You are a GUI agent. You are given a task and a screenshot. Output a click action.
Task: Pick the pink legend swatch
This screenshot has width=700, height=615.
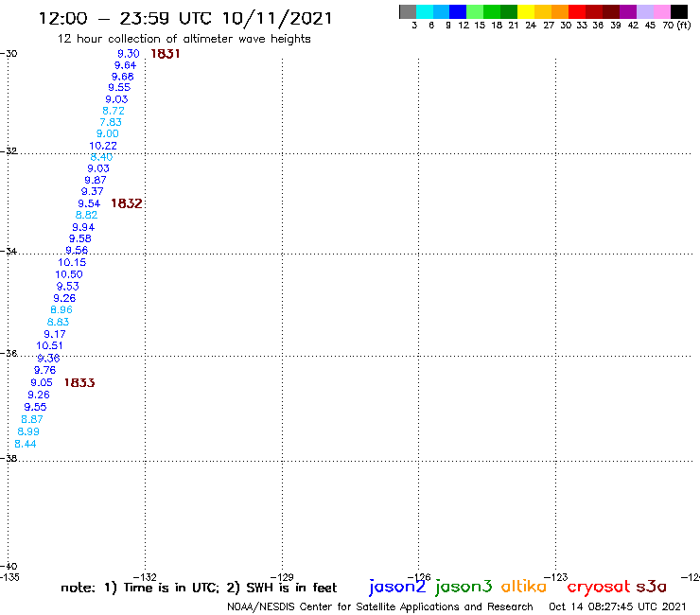(662, 11)
